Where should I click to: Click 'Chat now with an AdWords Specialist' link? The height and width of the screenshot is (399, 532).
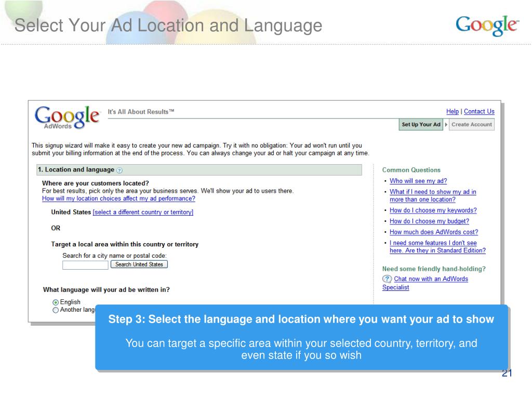coord(431,279)
